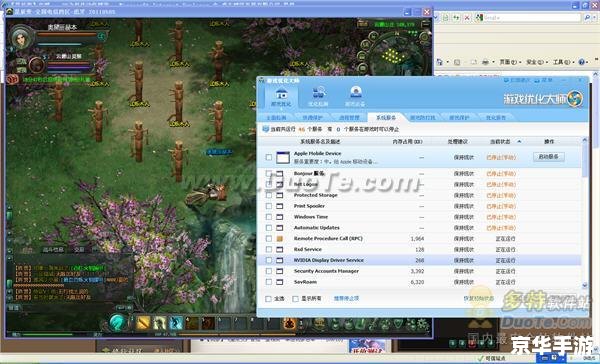Tick the Automatic Updates checkbox
The image size is (600, 364).
pos(269,228)
